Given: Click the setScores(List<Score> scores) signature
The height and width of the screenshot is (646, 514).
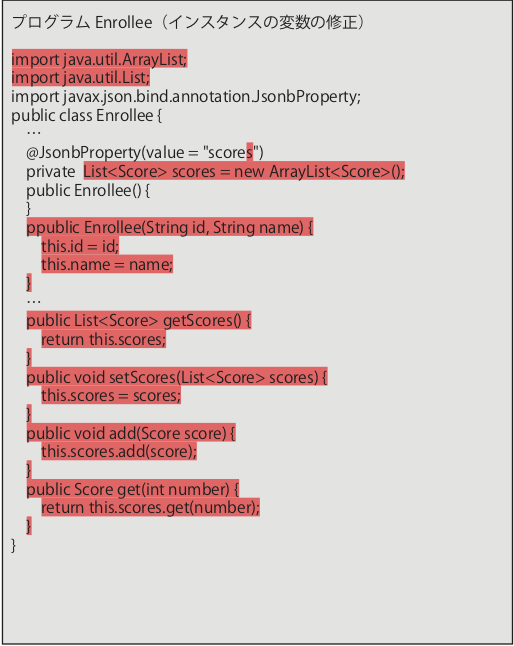Looking at the screenshot, I should point(177,377).
